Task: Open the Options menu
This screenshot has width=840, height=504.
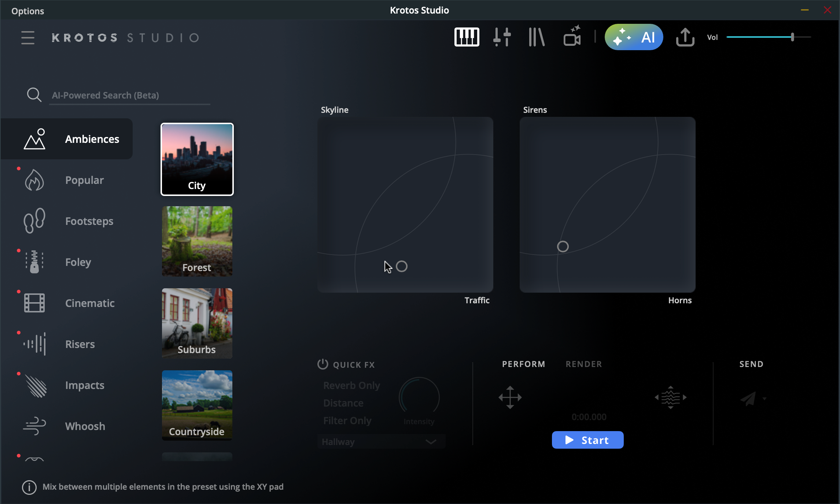Action: click(27, 11)
